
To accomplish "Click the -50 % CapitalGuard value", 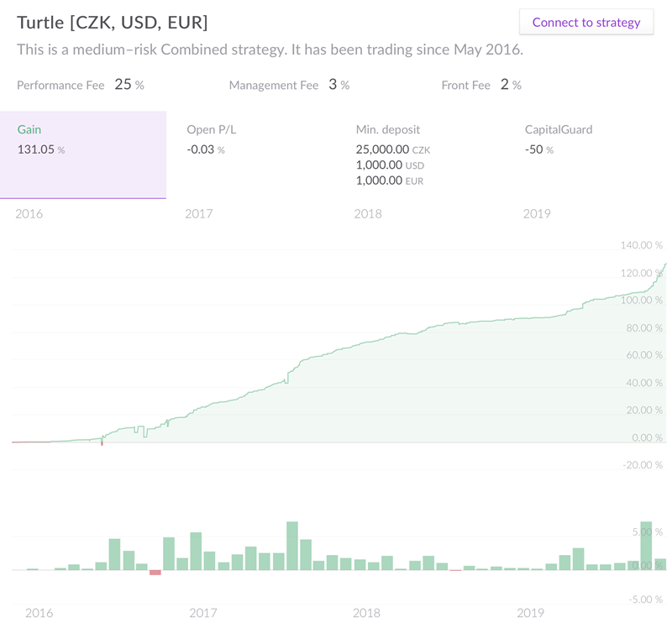I will point(539,149).
